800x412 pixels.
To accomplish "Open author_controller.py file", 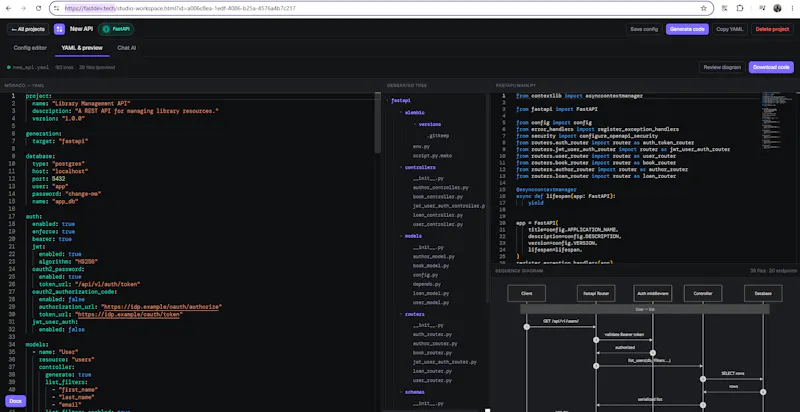I will 440,188.
